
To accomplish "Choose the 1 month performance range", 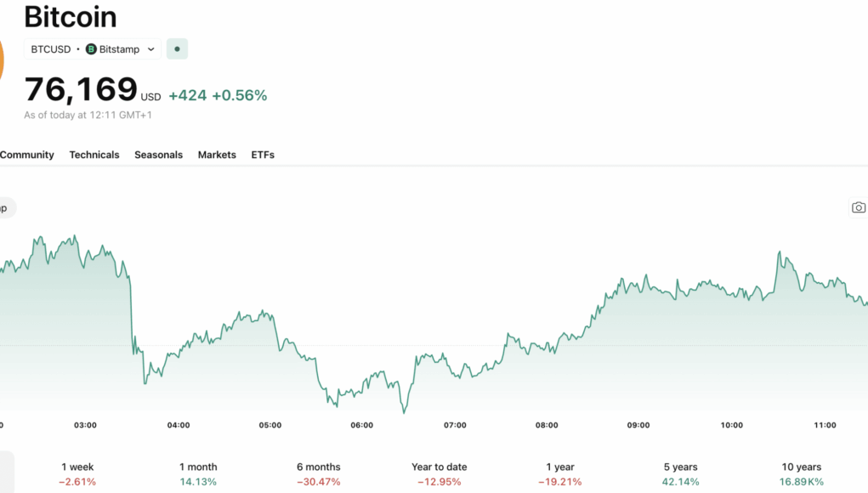I will coord(198,473).
